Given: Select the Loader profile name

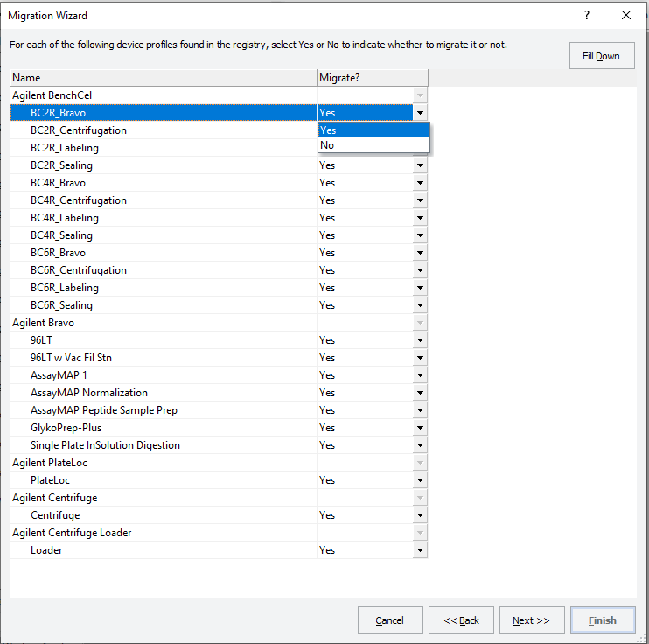Looking at the screenshot, I should click(46, 550).
